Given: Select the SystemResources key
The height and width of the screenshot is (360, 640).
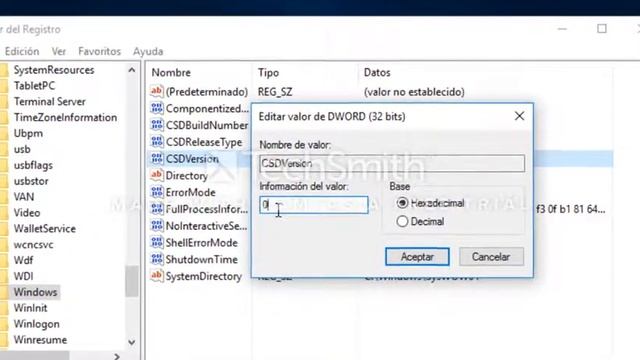Looking at the screenshot, I should pos(54,70).
